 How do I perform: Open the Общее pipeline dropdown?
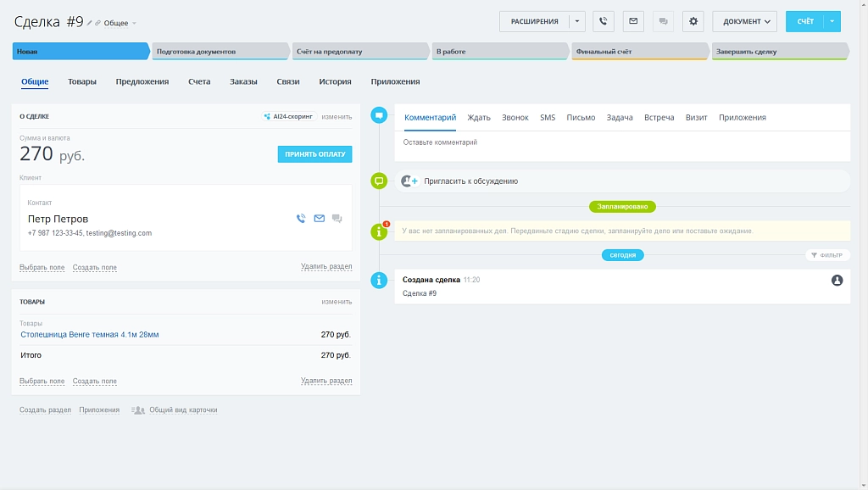[120, 23]
